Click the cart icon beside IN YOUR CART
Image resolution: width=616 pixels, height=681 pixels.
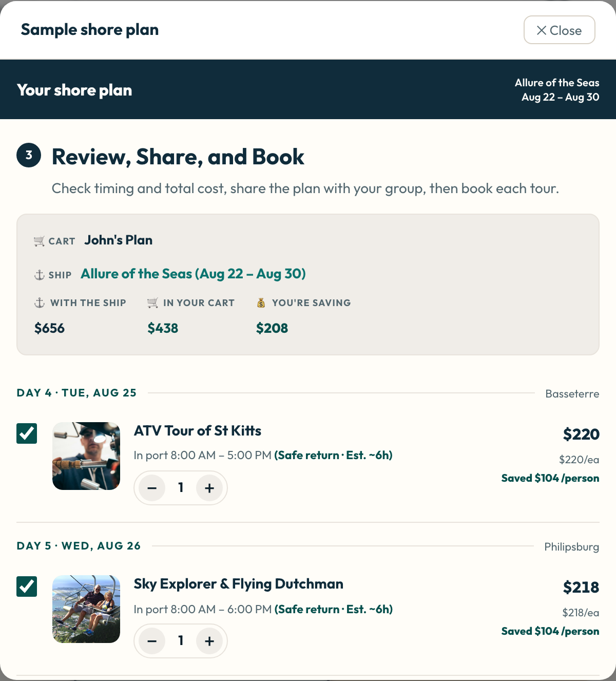[x=152, y=303]
